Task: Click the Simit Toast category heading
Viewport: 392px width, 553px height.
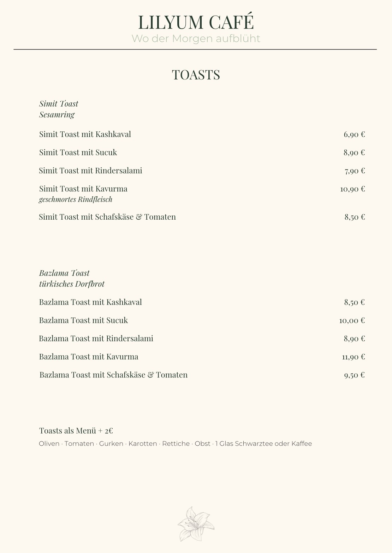Action: pos(59,104)
